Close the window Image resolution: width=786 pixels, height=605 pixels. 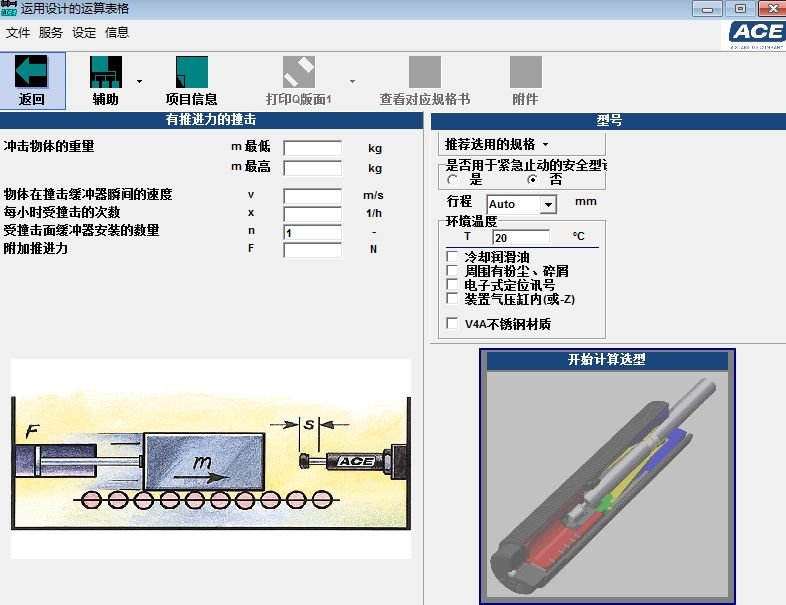pos(772,9)
